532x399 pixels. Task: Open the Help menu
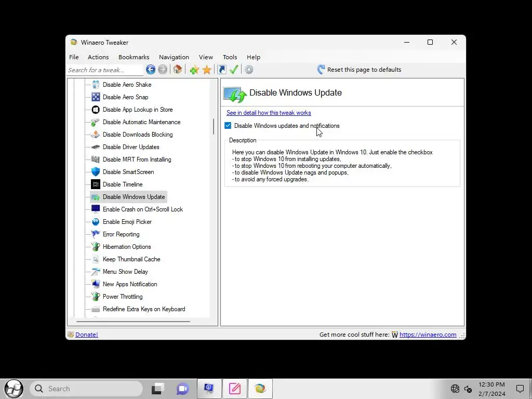pos(254,57)
